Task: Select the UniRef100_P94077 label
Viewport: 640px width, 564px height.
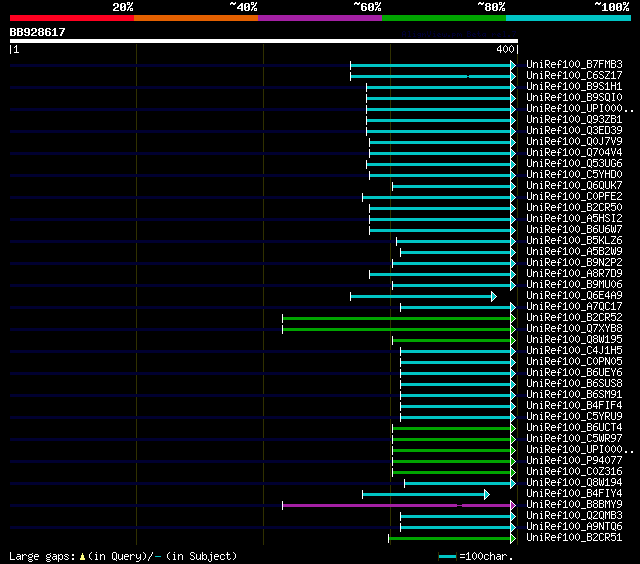Action: (x=574, y=461)
